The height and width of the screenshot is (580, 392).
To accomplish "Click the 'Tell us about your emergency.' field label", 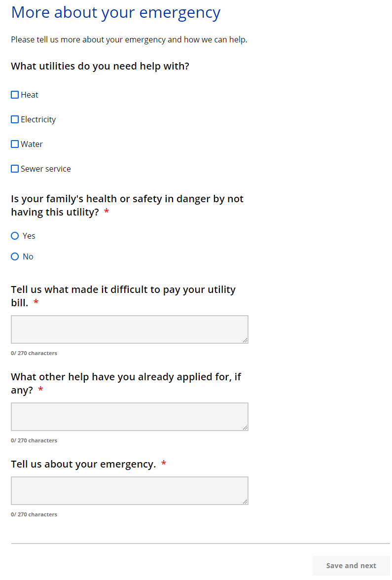I will pos(83,464).
